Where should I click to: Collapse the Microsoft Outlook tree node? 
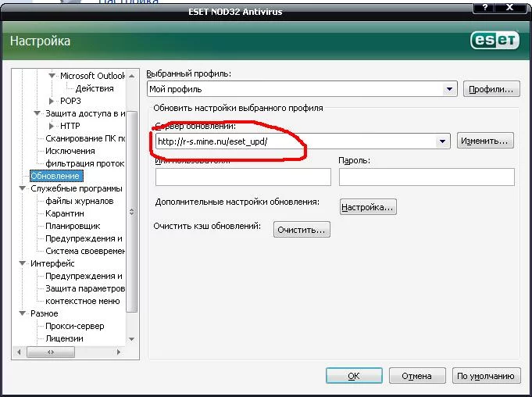click(x=52, y=76)
